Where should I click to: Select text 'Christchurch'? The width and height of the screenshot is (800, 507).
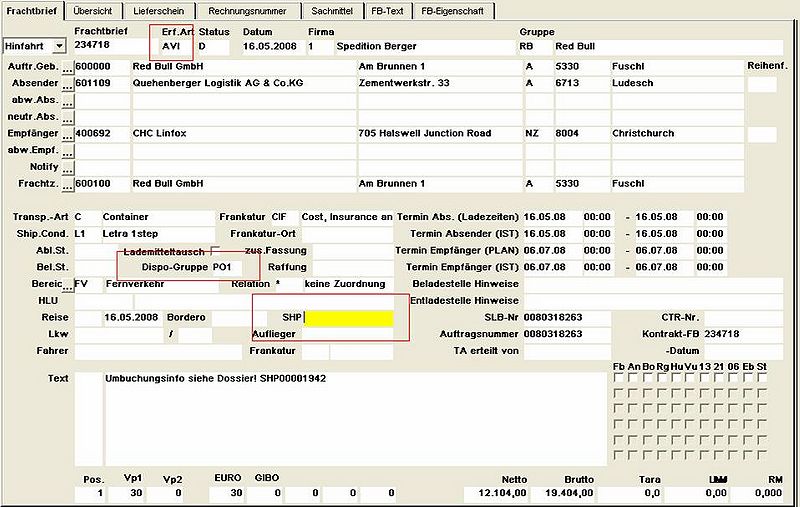[643, 134]
